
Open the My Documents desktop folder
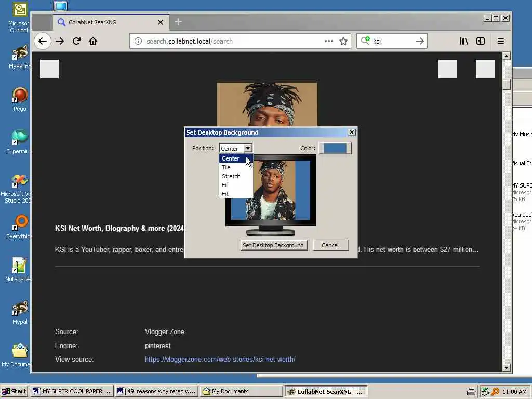click(x=16, y=355)
